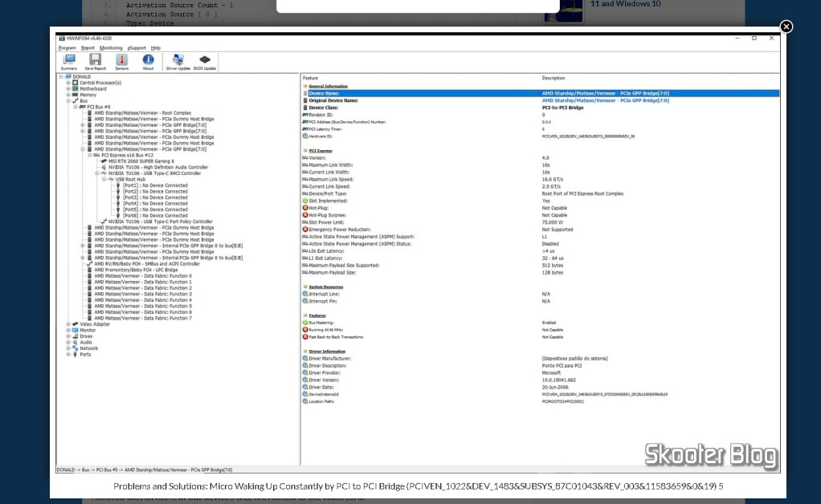Click the Hardware ID blue icon
The height and width of the screenshot is (504, 821).
305,136
